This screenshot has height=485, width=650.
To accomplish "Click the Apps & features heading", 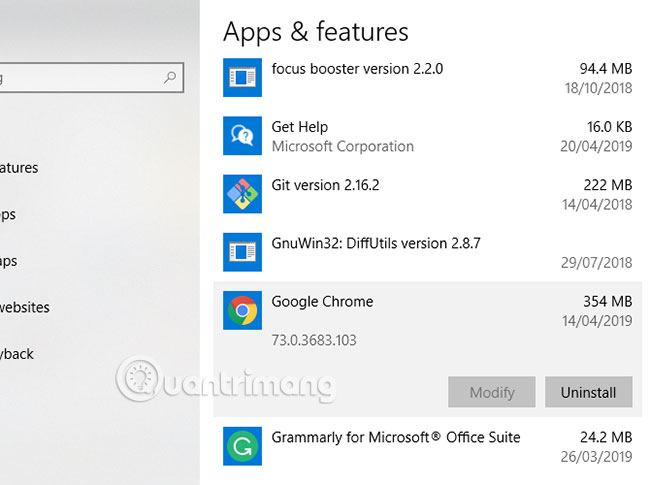I will pos(316,32).
